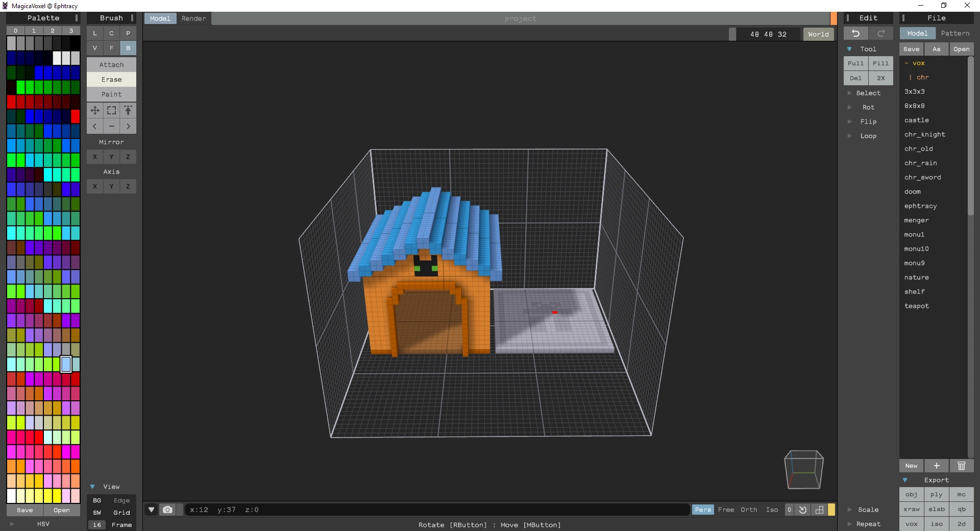Select the region marquee select icon
This screenshot has width=980, height=531.
point(111,110)
